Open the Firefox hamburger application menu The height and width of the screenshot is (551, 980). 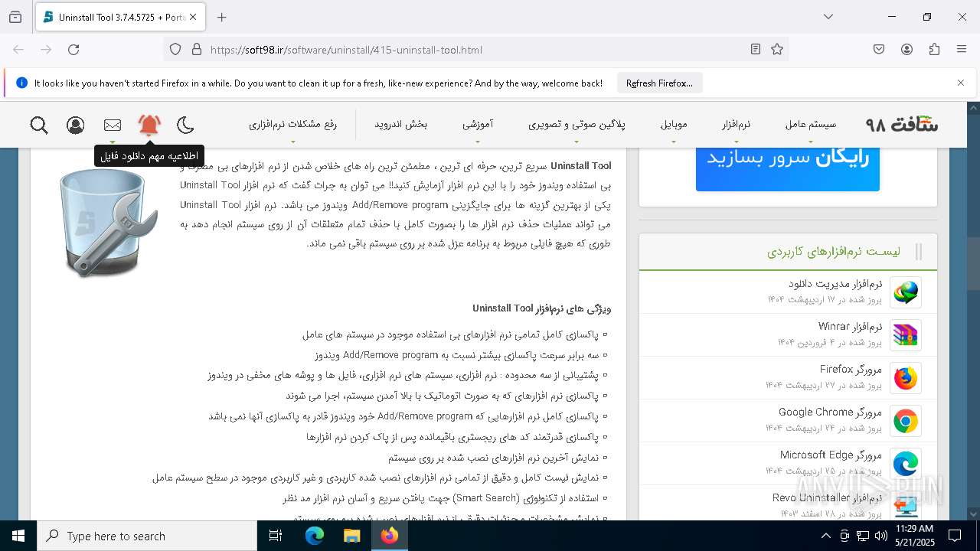[962, 50]
